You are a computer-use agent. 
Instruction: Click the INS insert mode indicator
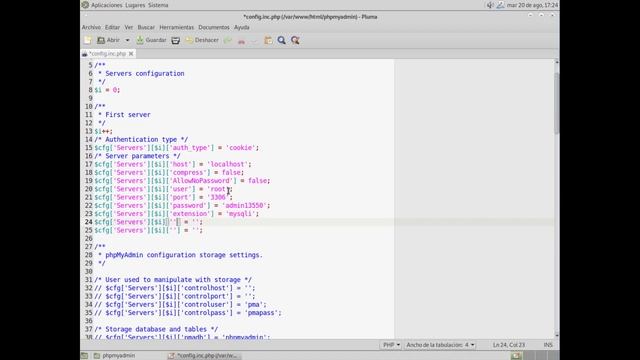tap(548, 345)
